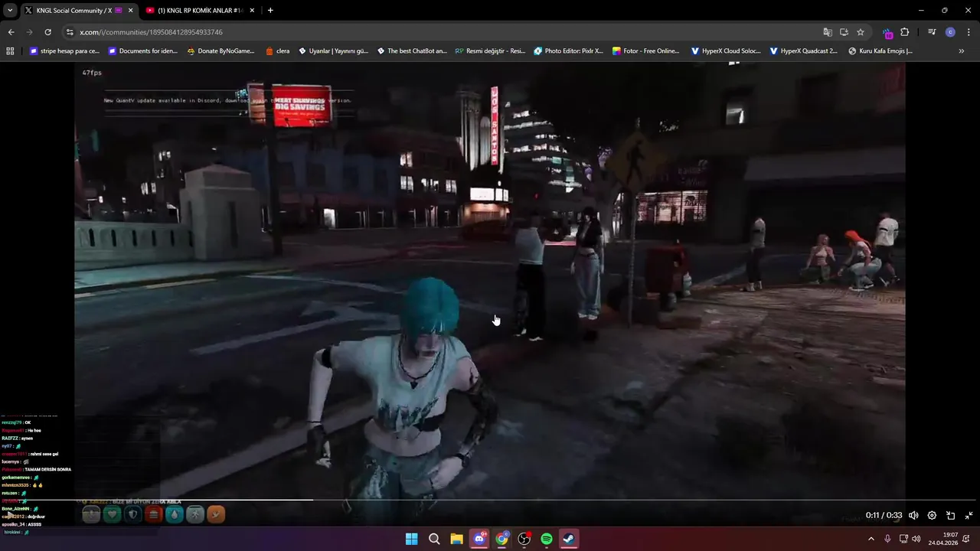Seek the video progress bar
The image size is (980, 551).
[490, 500]
